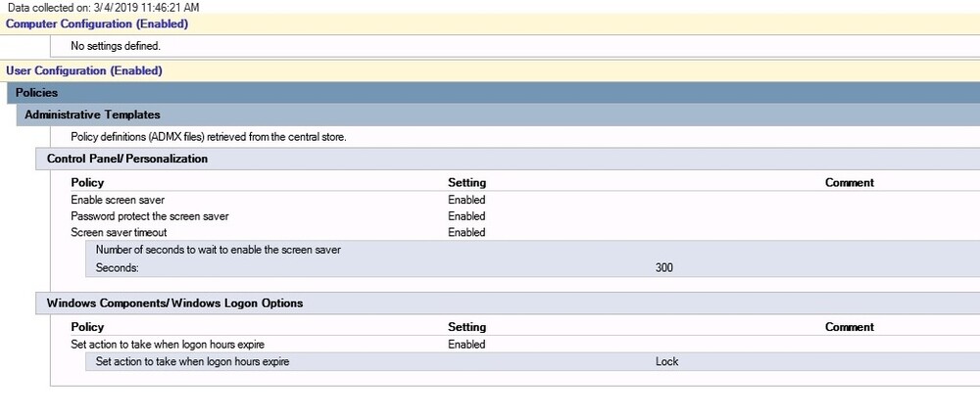Click the Policy column header under Personalization
Image resolution: width=980 pixels, height=418 pixels.
pos(87,183)
